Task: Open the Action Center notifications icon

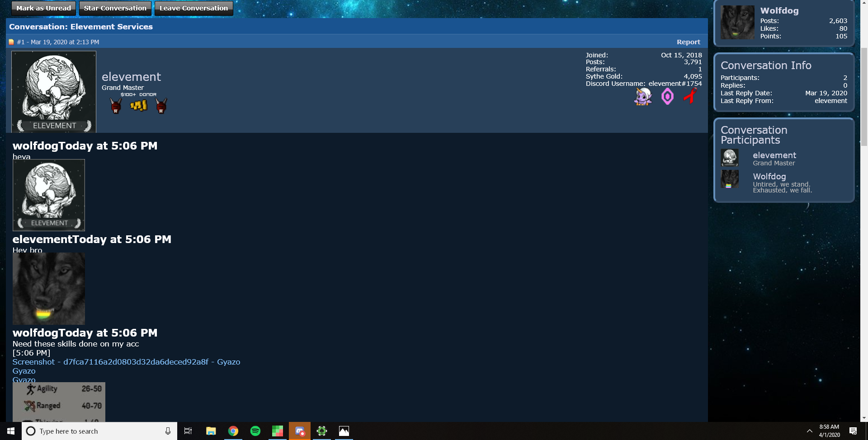Action: (x=853, y=431)
